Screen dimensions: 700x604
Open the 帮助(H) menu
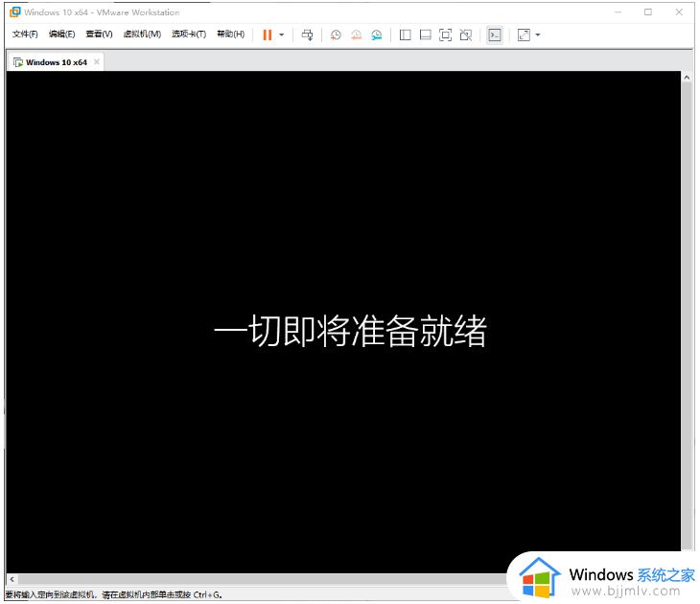pos(231,35)
